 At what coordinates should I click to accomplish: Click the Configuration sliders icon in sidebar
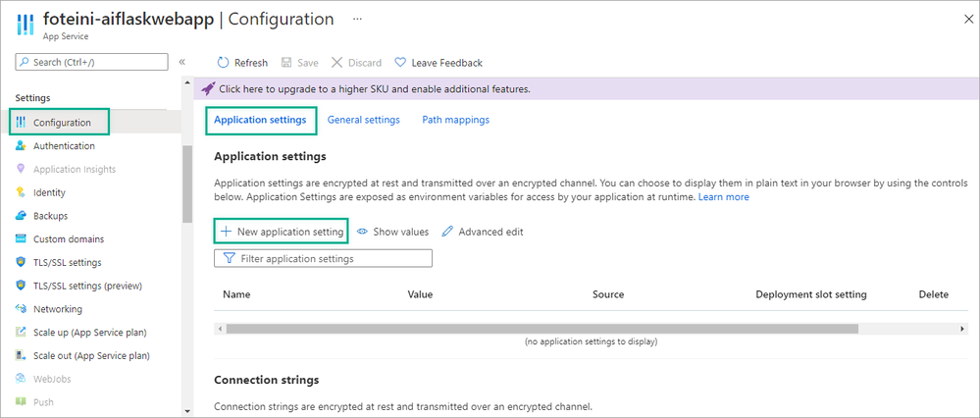(21, 123)
